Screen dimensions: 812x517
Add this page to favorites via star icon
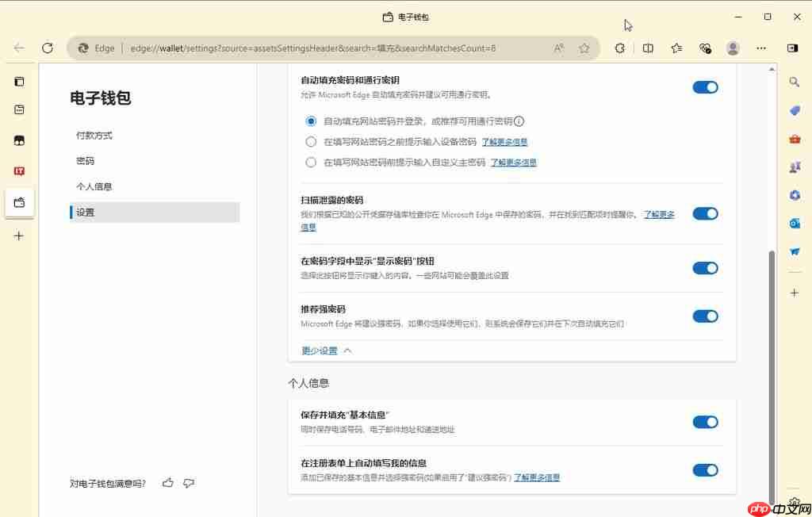tap(584, 48)
